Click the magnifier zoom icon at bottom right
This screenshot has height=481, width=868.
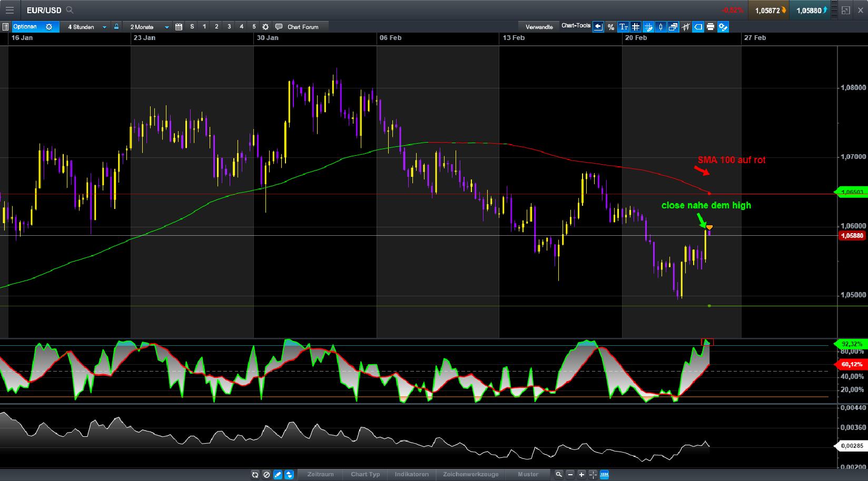559,474
